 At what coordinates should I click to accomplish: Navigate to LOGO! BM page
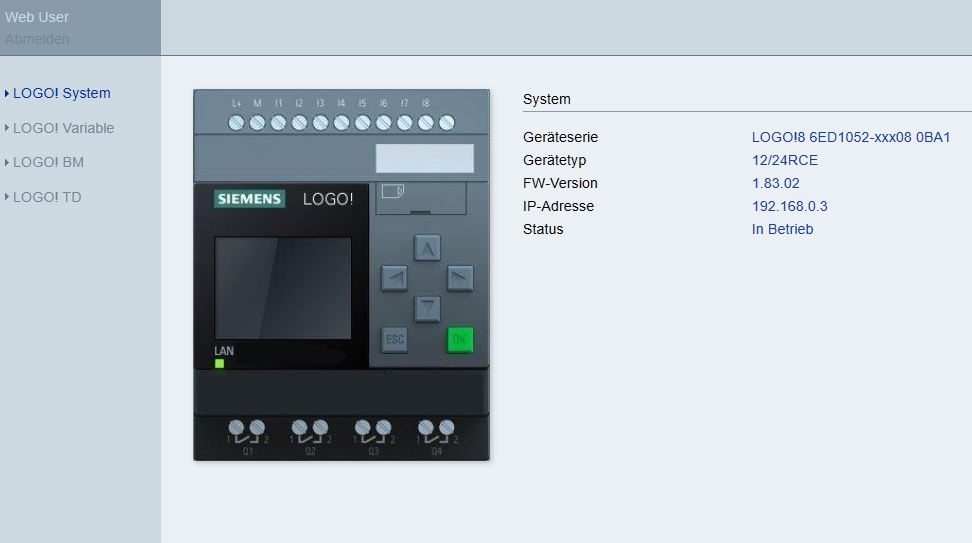pyautogui.click(x=48, y=162)
